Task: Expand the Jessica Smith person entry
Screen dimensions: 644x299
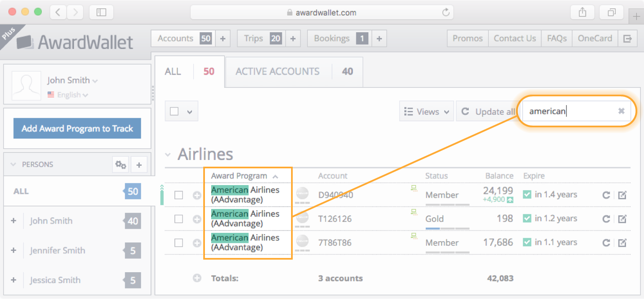Action: click(x=13, y=280)
